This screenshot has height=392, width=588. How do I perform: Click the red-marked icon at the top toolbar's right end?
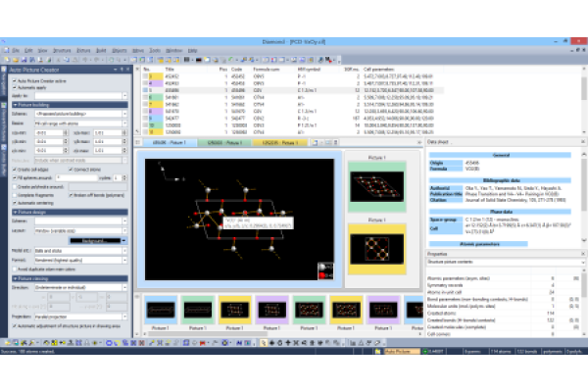[328, 60]
